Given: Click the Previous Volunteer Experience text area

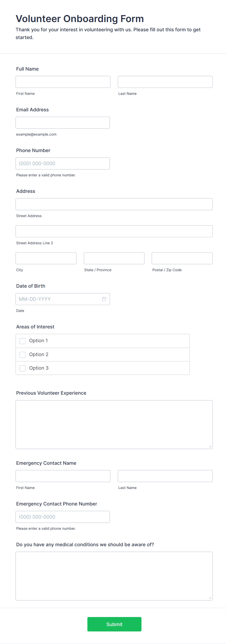Looking at the screenshot, I should [x=114, y=424].
